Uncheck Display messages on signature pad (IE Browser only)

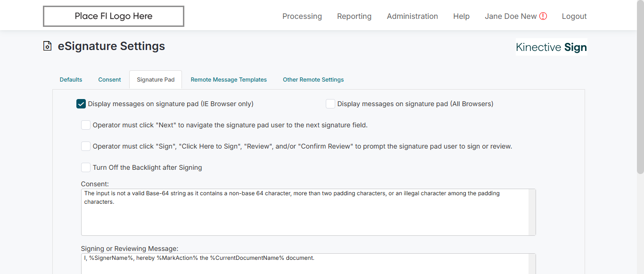pyautogui.click(x=81, y=104)
